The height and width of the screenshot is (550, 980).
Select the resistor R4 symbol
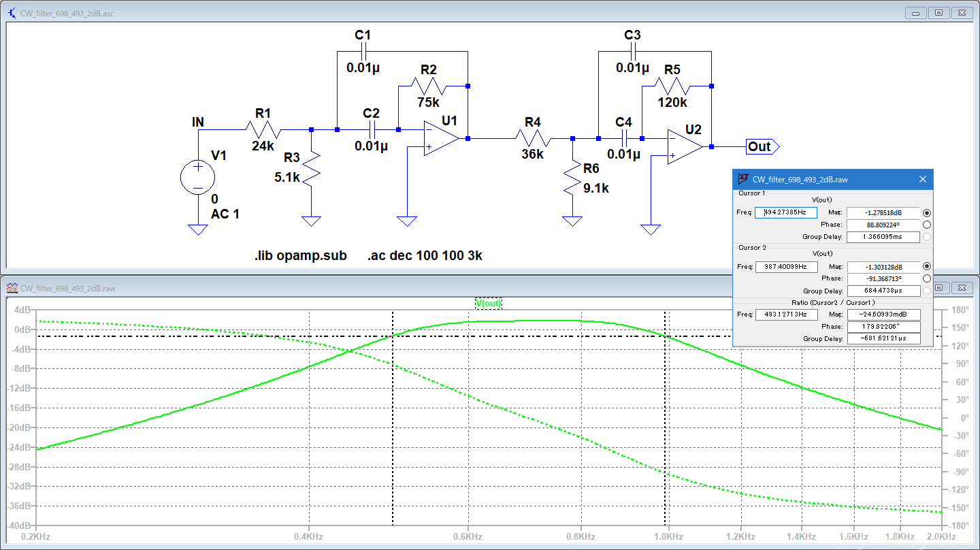tap(533, 138)
